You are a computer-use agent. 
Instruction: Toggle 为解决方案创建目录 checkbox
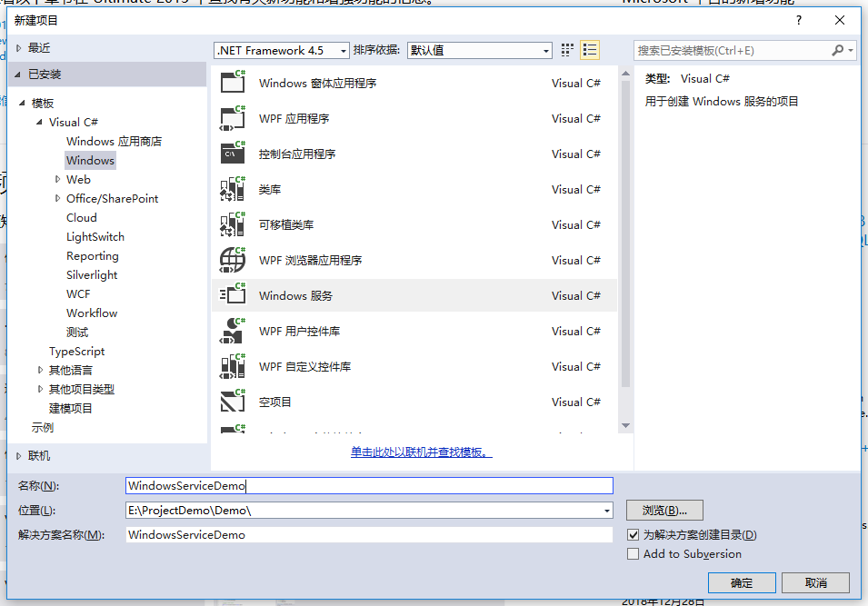(x=634, y=535)
